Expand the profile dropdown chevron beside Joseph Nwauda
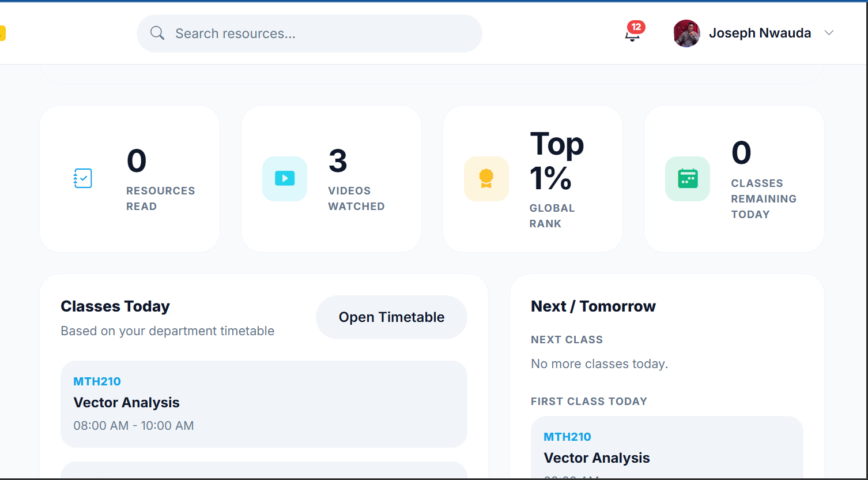 829,33
